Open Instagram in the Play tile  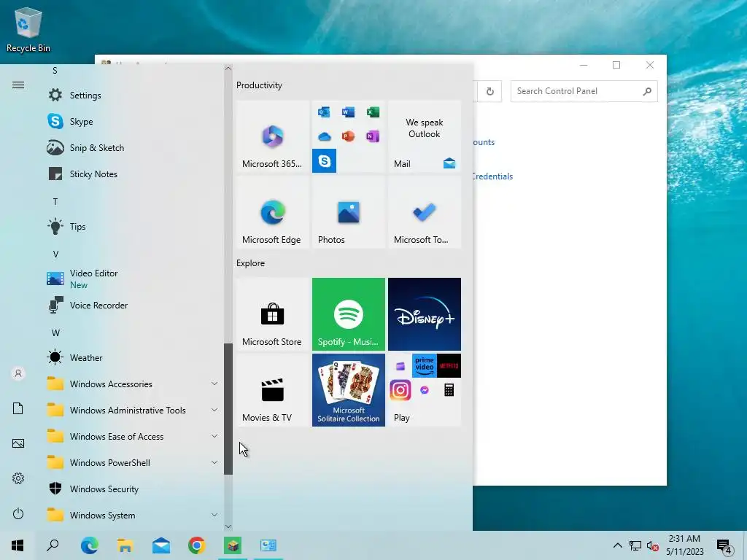click(x=400, y=391)
